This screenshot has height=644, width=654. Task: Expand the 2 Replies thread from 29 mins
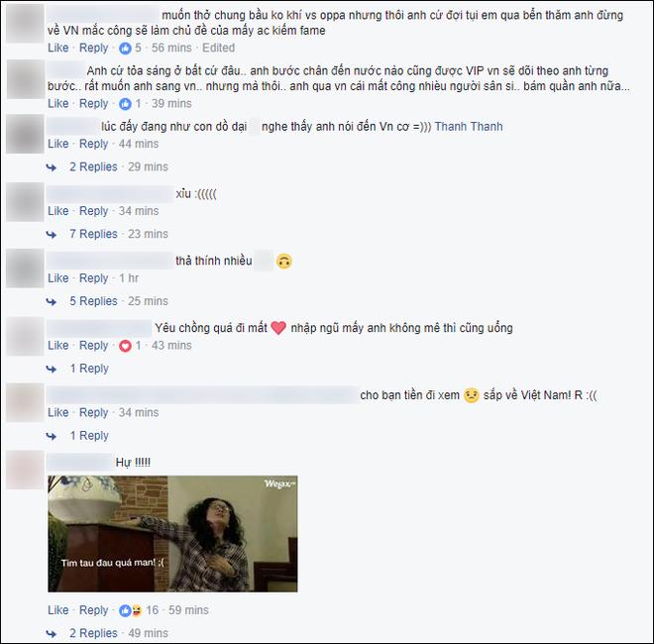93,166
